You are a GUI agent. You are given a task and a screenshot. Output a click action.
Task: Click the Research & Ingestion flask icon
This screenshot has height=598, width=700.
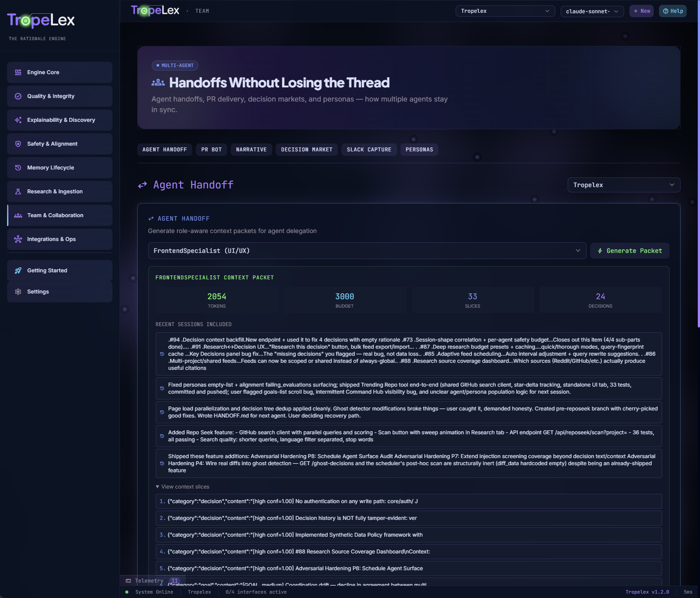point(18,192)
